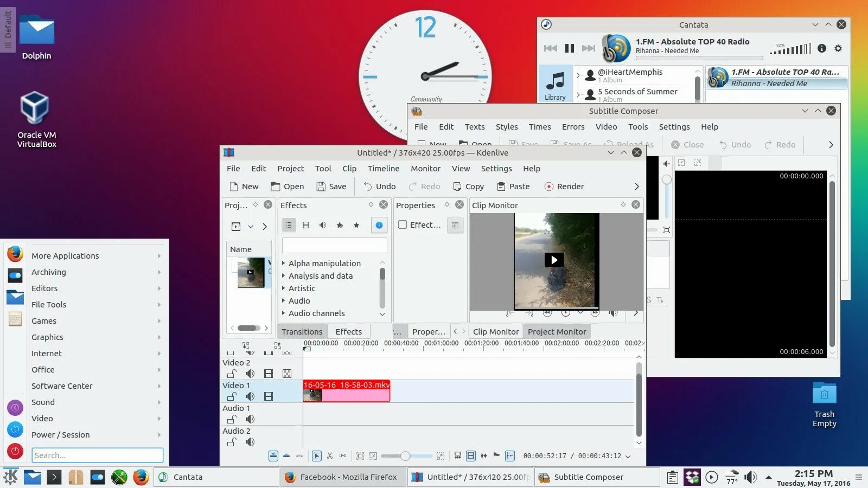Click the Redo button in Subtitle Composer
This screenshot has height=488, width=868.
(780, 144)
